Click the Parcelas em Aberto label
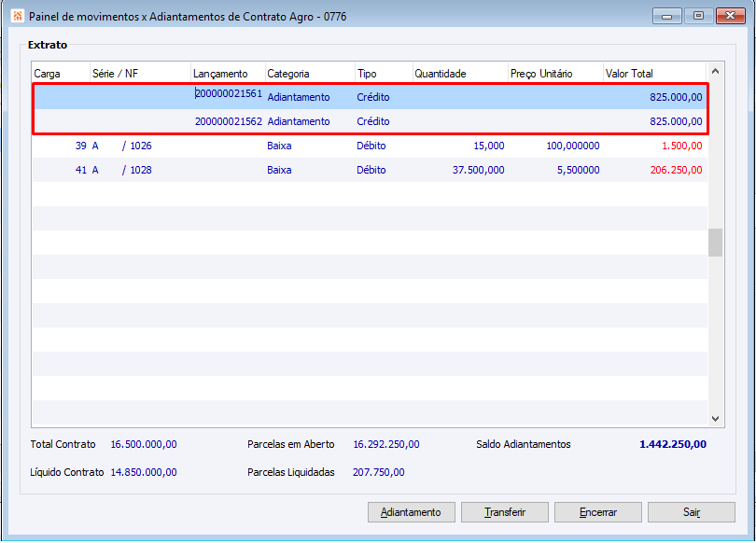The height and width of the screenshot is (543, 756). [x=290, y=444]
